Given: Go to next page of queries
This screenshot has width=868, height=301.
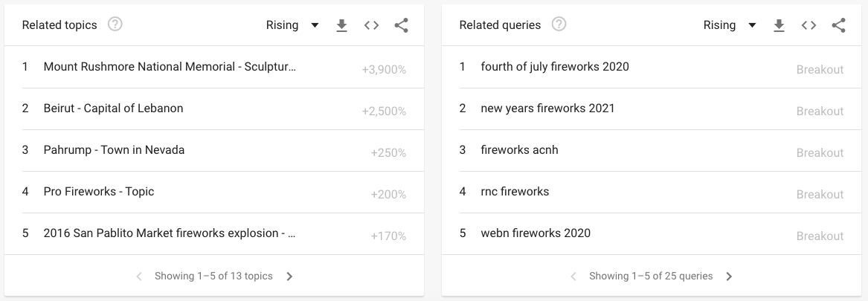Looking at the screenshot, I should tap(729, 276).
